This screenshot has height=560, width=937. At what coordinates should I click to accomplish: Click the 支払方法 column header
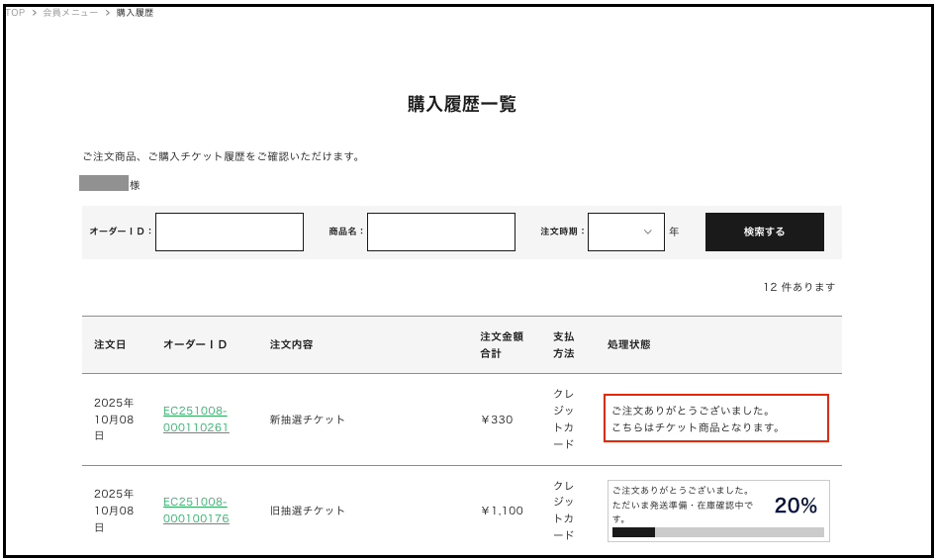[563, 344]
